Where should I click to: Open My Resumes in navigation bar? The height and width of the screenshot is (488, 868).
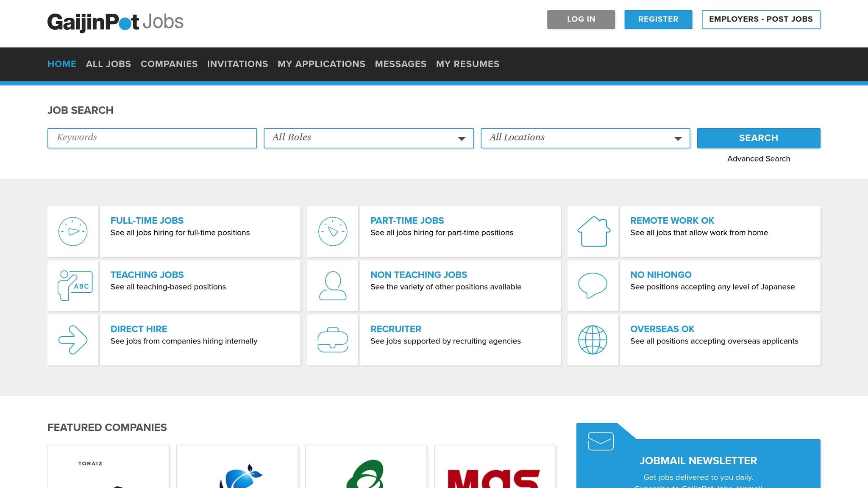(x=467, y=64)
